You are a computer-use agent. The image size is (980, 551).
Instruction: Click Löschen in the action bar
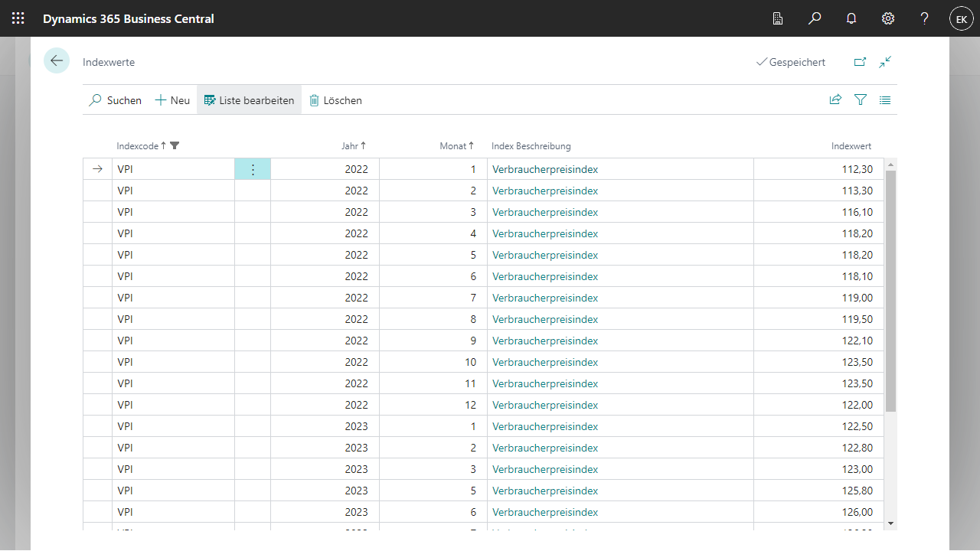pyautogui.click(x=335, y=100)
